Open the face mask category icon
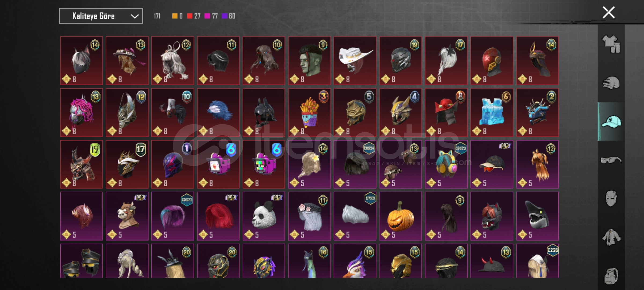The image size is (644, 290). [x=611, y=199]
